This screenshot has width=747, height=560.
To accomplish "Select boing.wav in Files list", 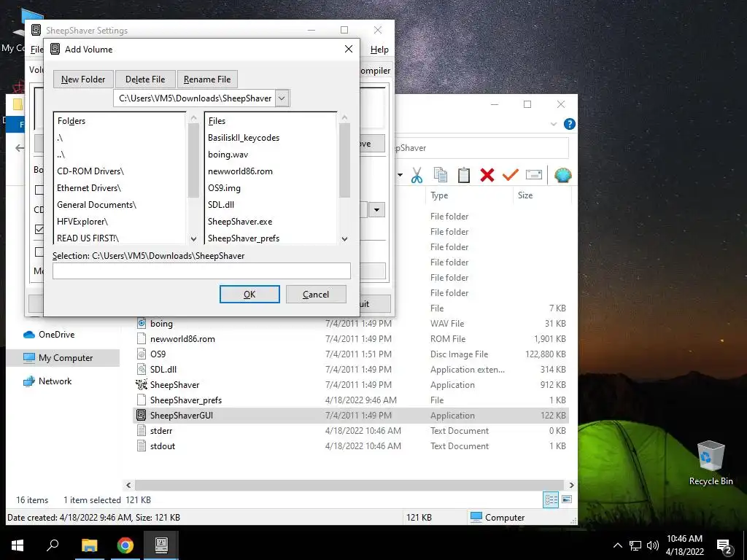I will 228,155.
